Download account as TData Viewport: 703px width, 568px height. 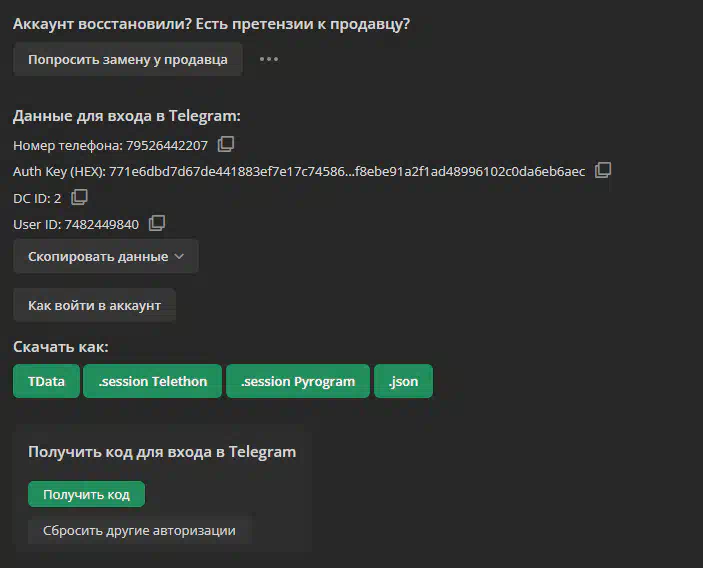point(46,381)
